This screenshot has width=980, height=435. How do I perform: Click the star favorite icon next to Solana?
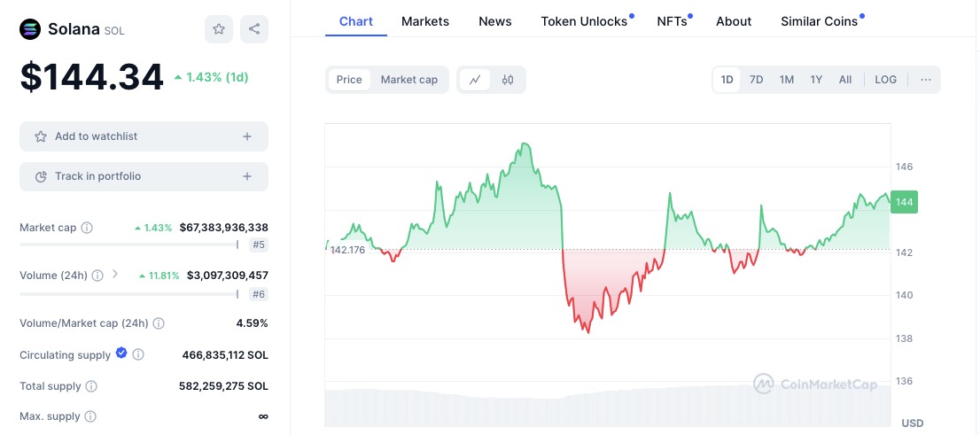coord(219,29)
